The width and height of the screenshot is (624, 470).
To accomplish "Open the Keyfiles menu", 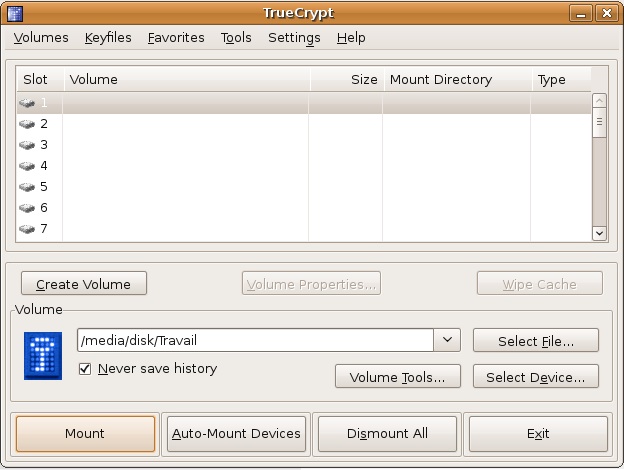I will [108, 38].
